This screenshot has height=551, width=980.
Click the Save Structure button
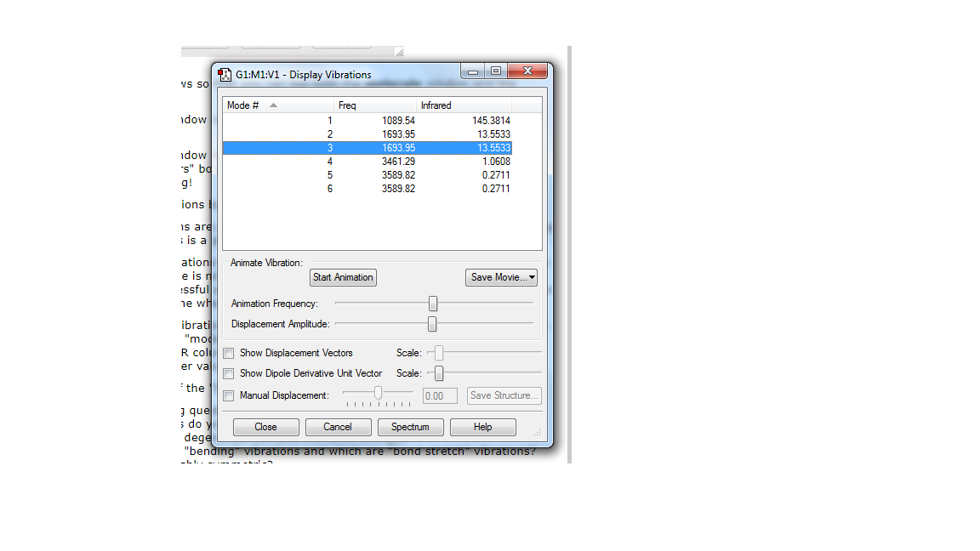coord(504,396)
